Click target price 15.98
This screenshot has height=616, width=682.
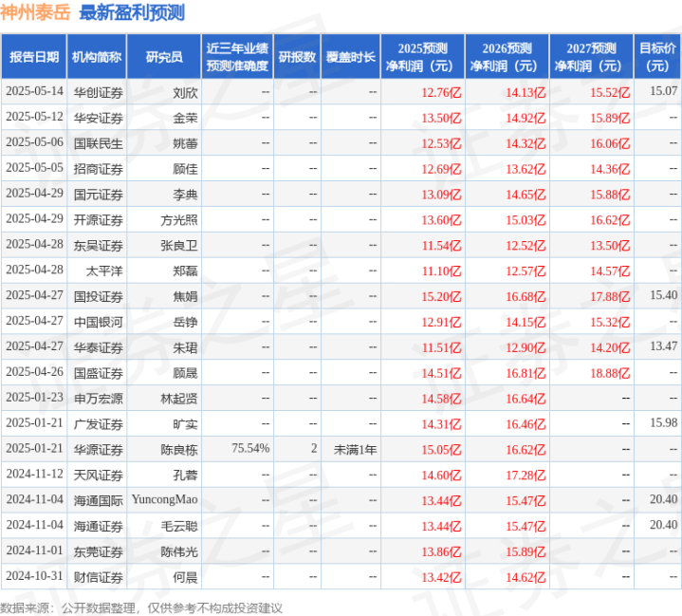click(664, 423)
